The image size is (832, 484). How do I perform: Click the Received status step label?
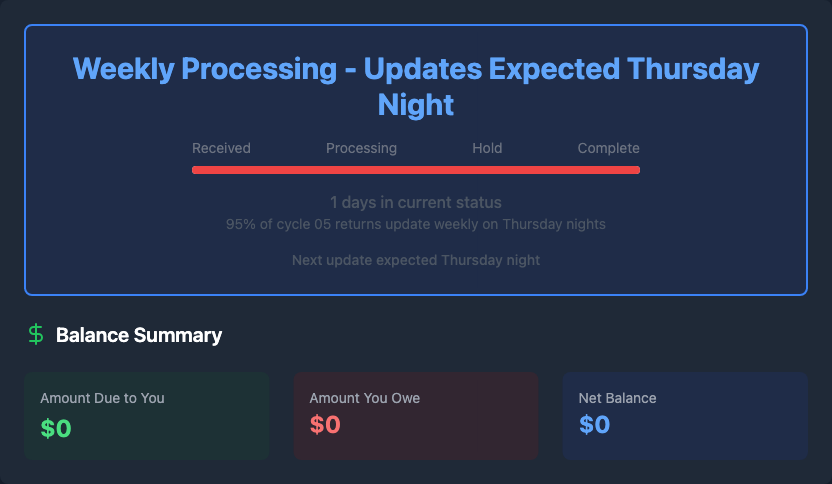[221, 148]
